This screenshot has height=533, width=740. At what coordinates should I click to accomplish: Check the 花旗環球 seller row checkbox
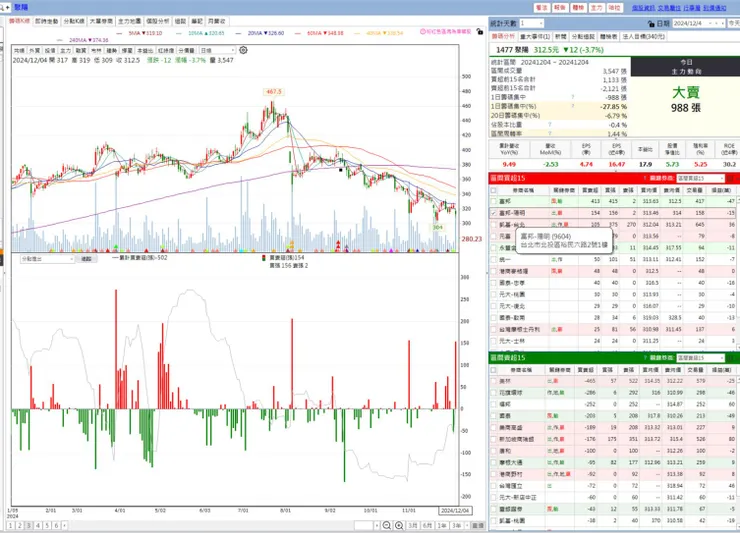(x=494, y=393)
